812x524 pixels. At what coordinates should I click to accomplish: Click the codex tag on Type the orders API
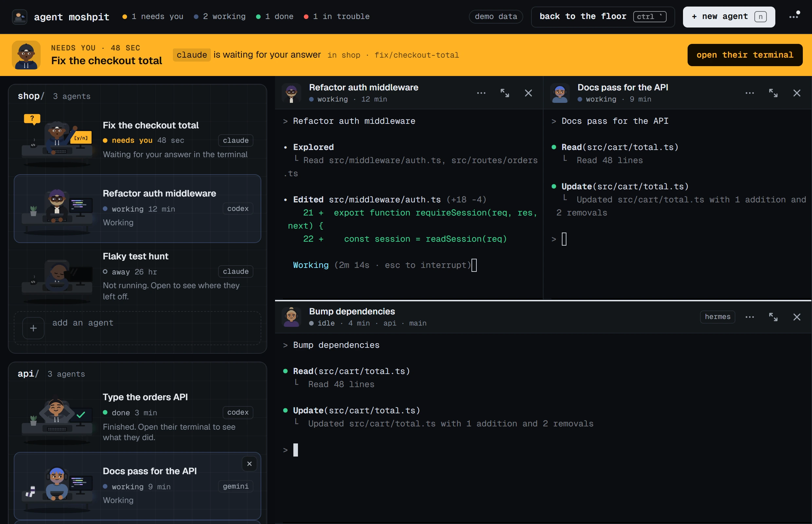(238, 412)
